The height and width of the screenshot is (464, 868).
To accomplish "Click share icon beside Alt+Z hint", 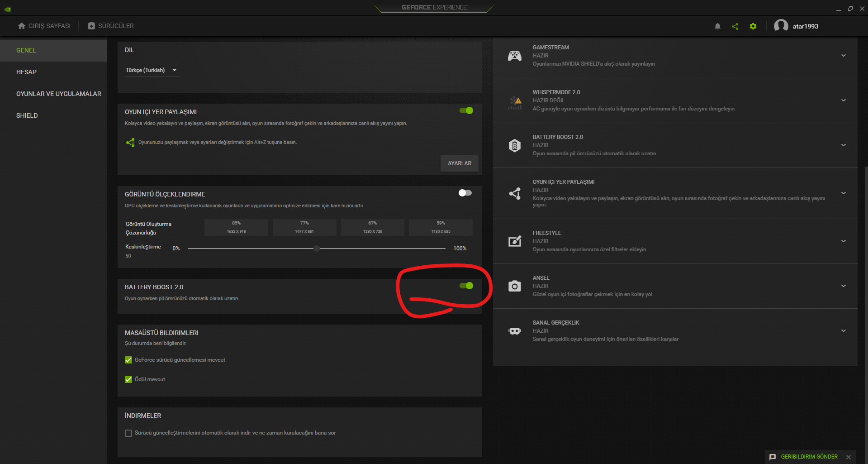I will (130, 143).
